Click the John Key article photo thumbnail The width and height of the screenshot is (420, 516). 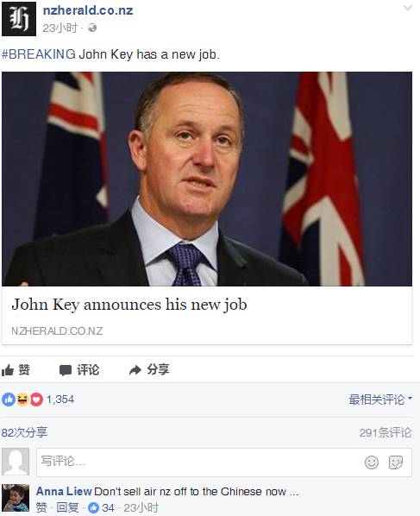tap(207, 179)
